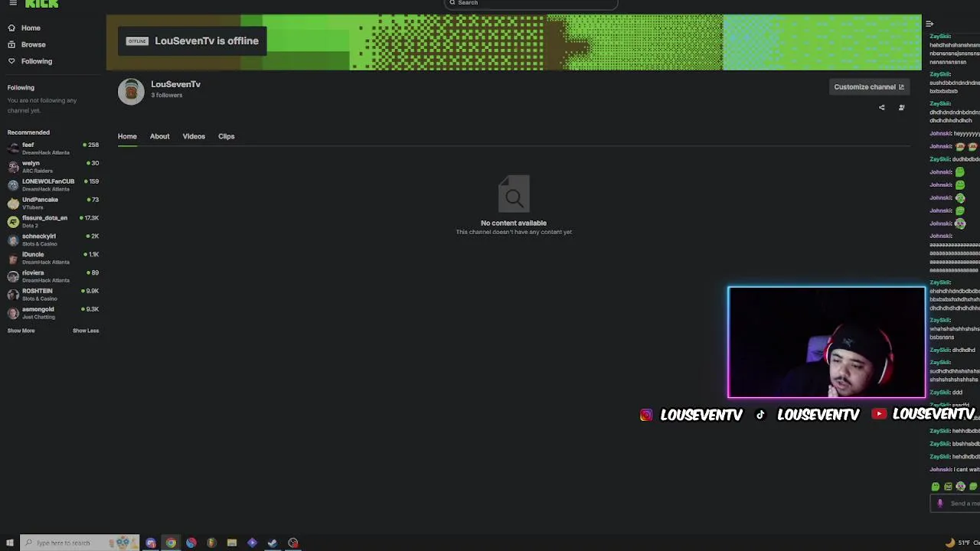980x551 pixels.
Task: Click LouSevenTv channel name text
Action: point(175,84)
